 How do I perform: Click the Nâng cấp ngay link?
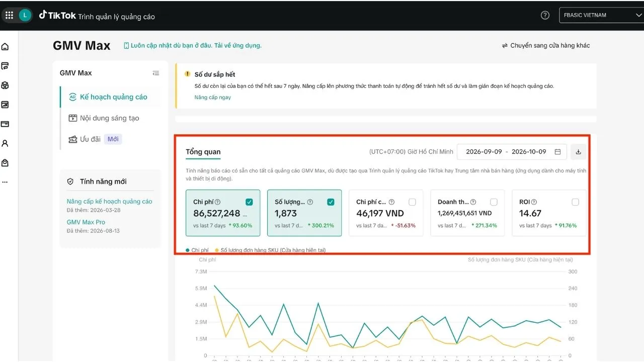coord(213,97)
